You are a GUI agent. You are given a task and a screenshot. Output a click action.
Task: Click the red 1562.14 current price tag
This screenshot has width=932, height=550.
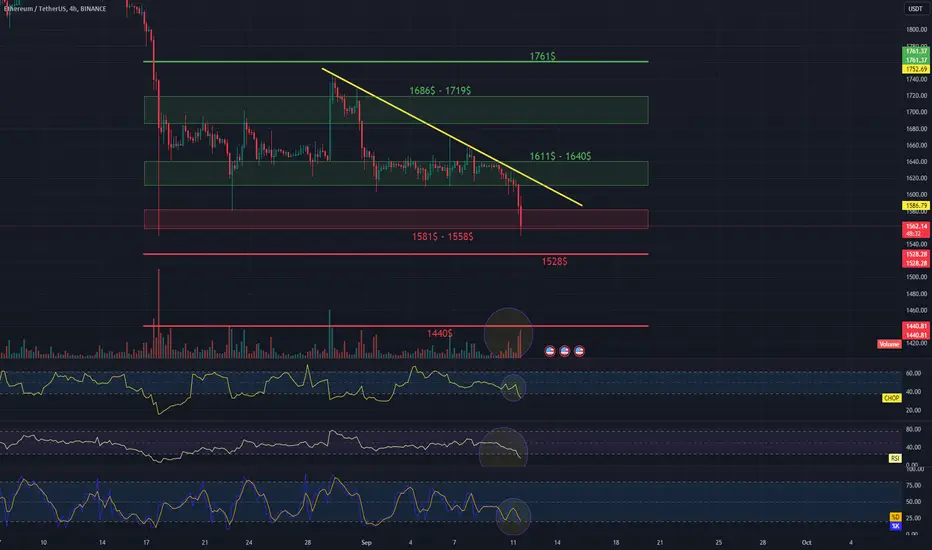[x=916, y=230]
